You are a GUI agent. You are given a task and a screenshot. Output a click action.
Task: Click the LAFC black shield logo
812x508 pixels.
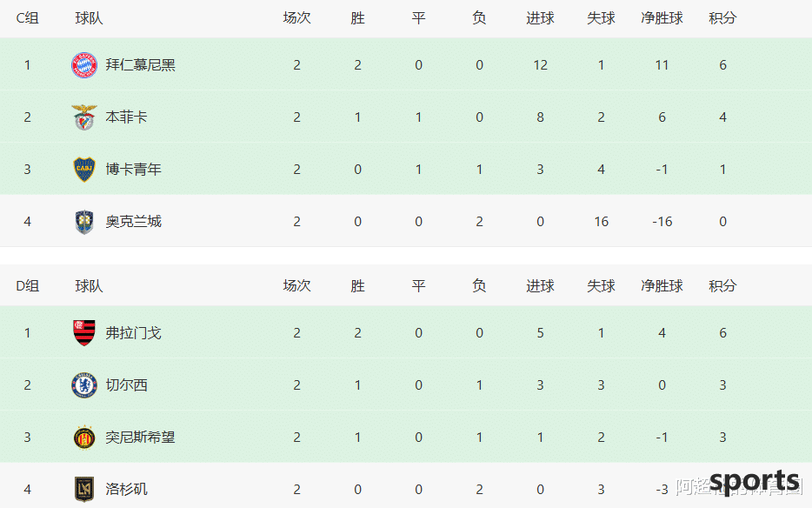(x=83, y=490)
